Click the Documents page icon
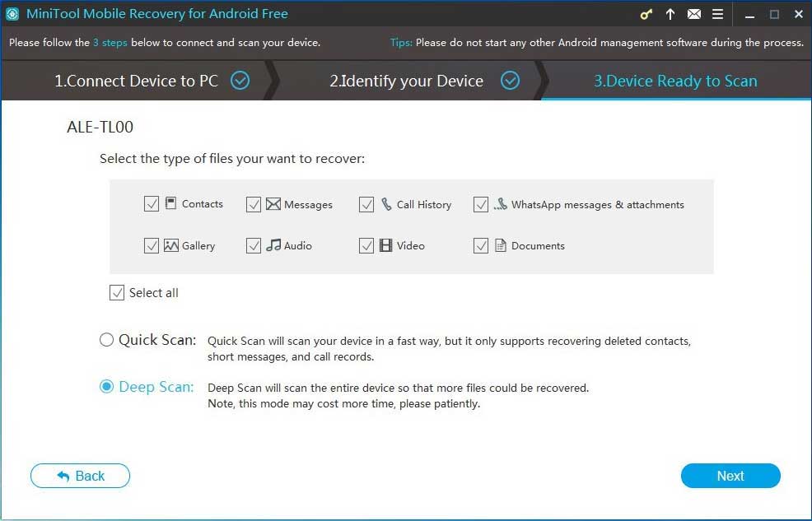 500,245
